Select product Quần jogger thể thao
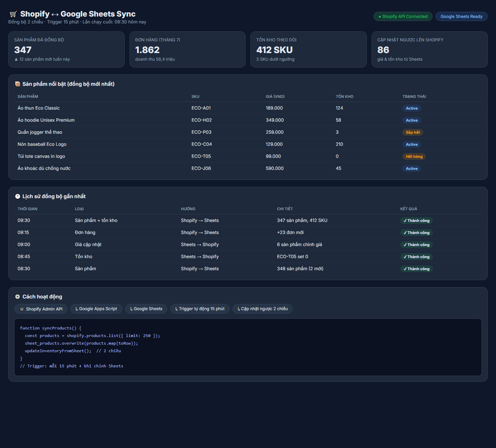Screen dimensions: 496x448 click(40, 132)
